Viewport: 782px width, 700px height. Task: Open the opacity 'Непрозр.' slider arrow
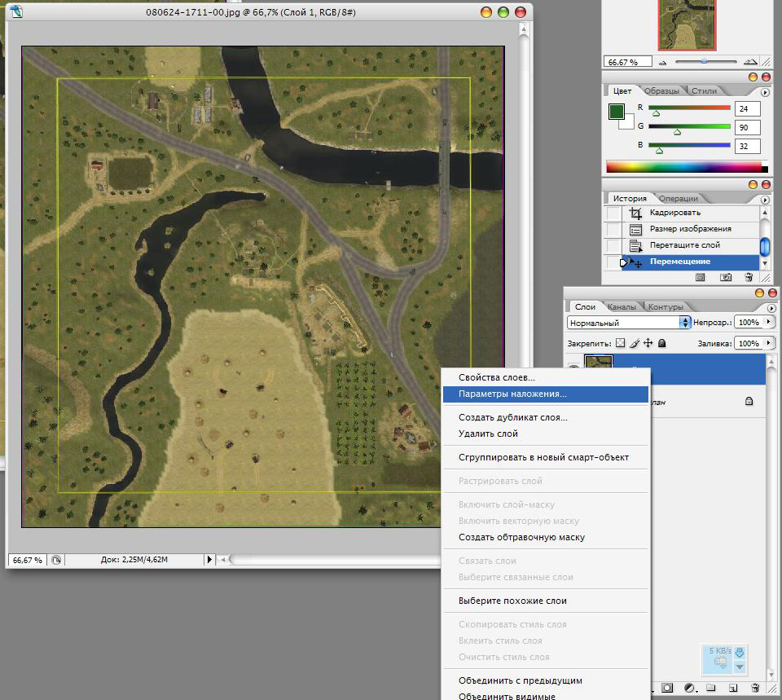[x=768, y=323]
